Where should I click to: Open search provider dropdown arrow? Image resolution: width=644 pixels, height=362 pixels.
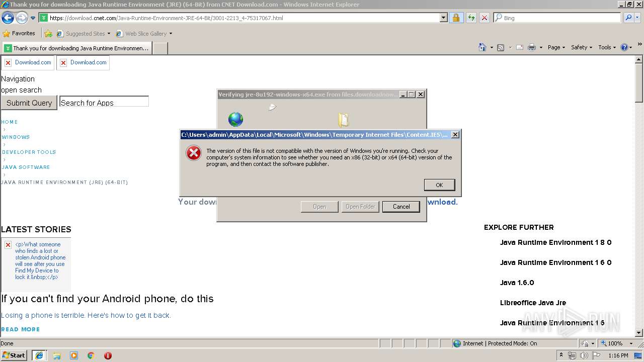tap(638, 18)
